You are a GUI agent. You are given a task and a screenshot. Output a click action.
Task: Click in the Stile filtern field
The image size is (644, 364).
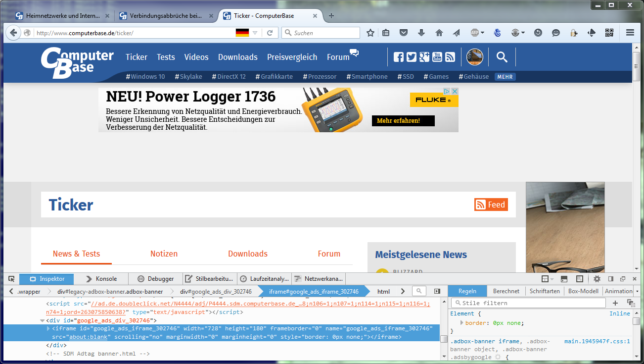click(x=528, y=303)
